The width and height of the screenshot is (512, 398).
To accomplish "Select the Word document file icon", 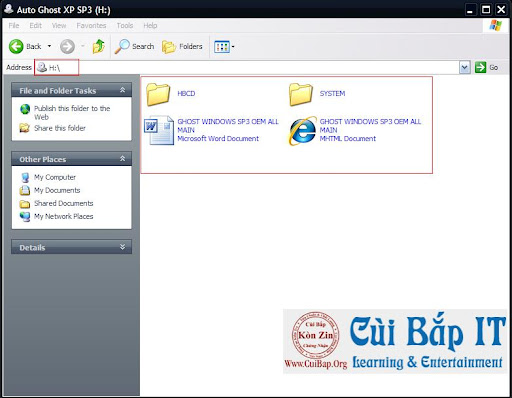I will pyautogui.click(x=159, y=130).
